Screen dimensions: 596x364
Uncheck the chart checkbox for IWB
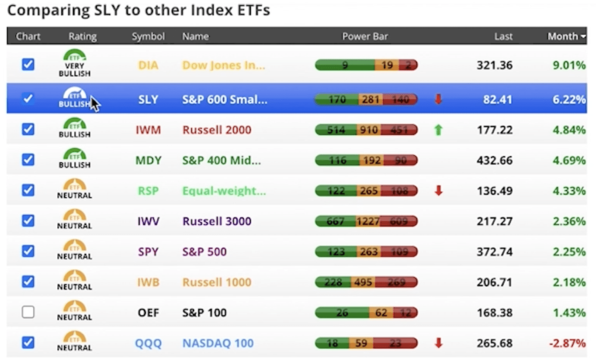(x=28, y=282)
